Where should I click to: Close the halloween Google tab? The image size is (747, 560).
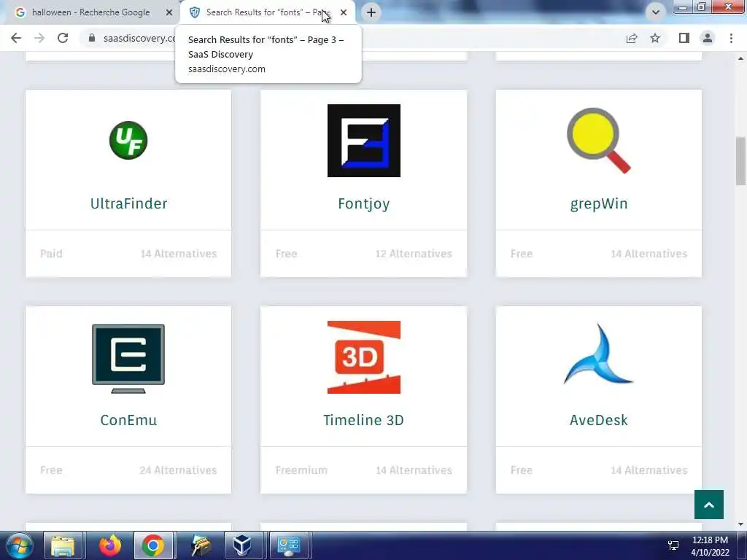tap(169, 12)
